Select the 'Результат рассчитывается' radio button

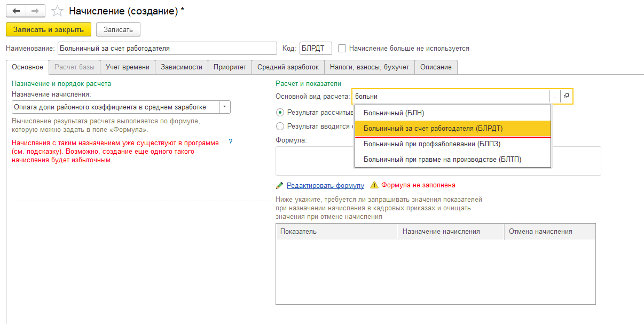coord(280,113)
